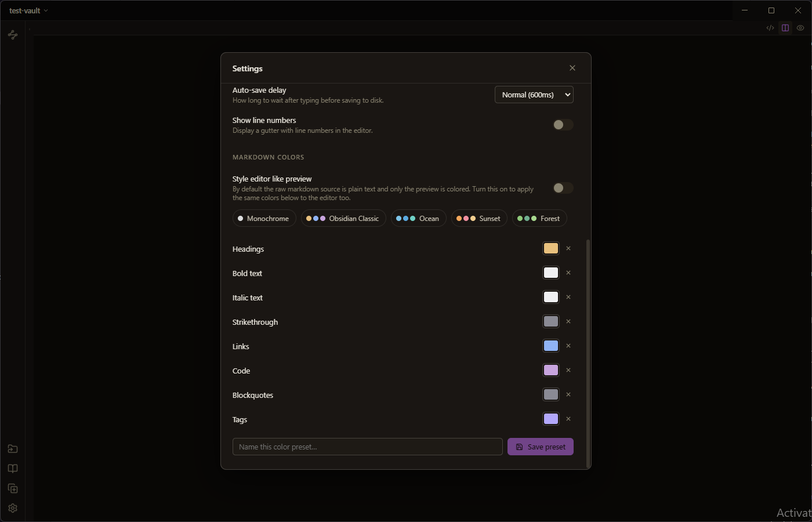This screenshot has width=812, height=522.
Task: Click the MARKDOWN COLORS section heading
Action: [269, 157]
